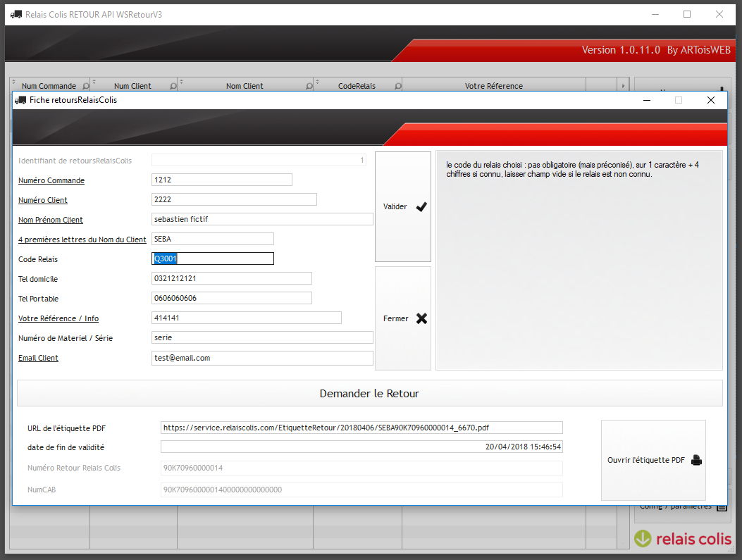742x560 pixels.
Task: Sort by the Num Commande column header
Action: click(49, 86)
